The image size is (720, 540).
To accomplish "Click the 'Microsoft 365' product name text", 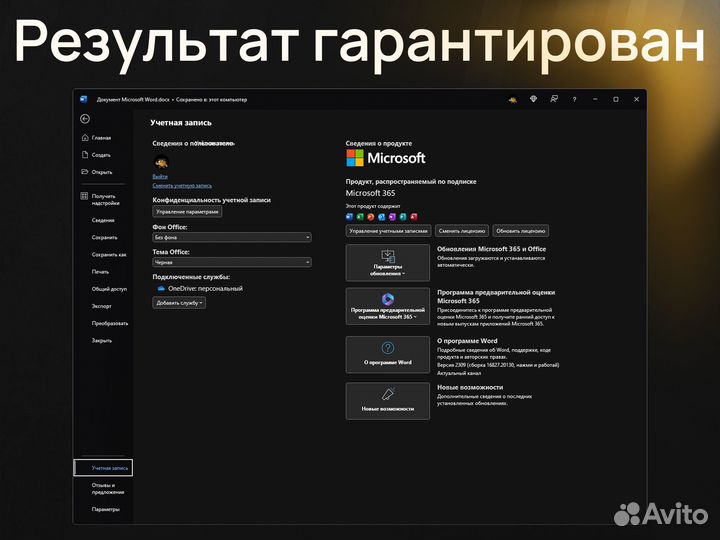I will point(370,193).
